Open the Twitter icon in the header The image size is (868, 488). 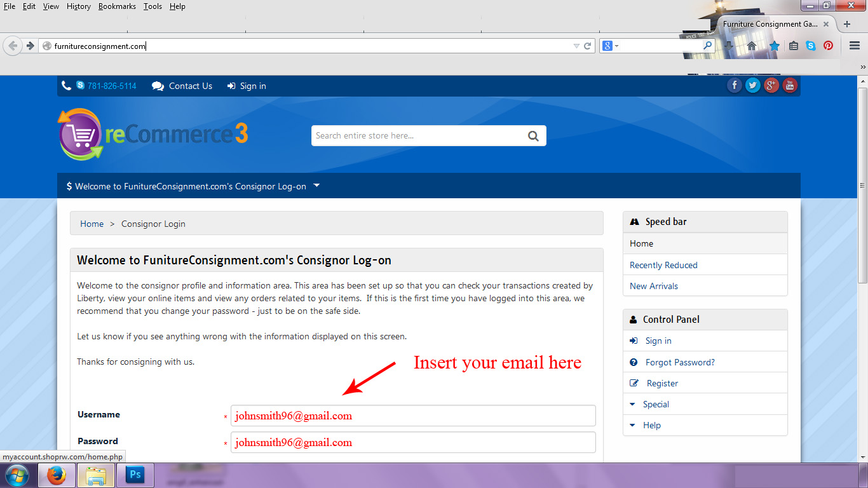(x=752, y=85)
